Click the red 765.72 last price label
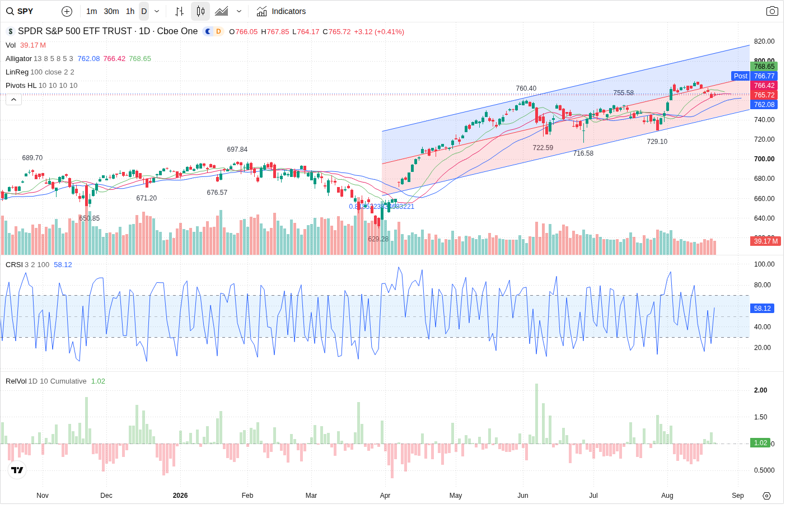The height and width of the screenshot is (532, 795). click(764, 95)
